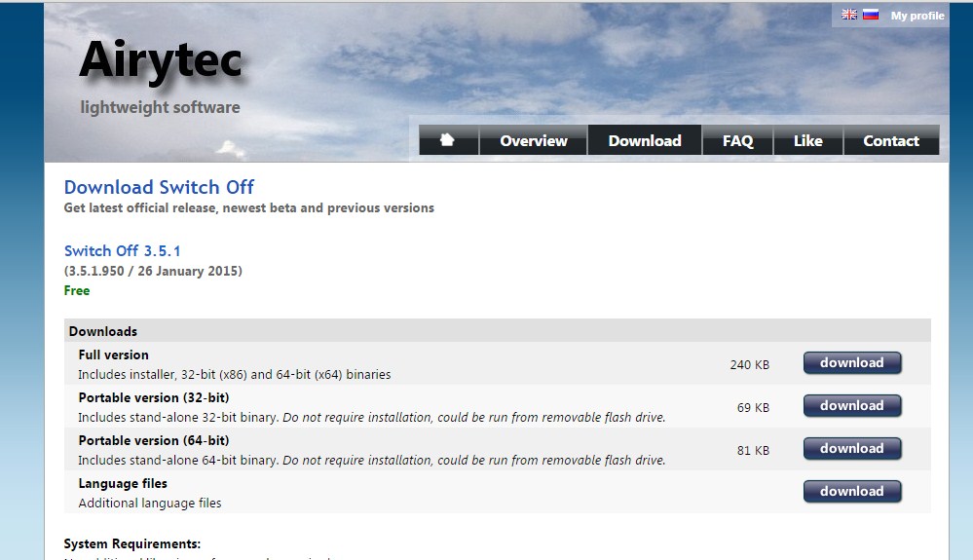Click the Language files row title

(123, 483)
